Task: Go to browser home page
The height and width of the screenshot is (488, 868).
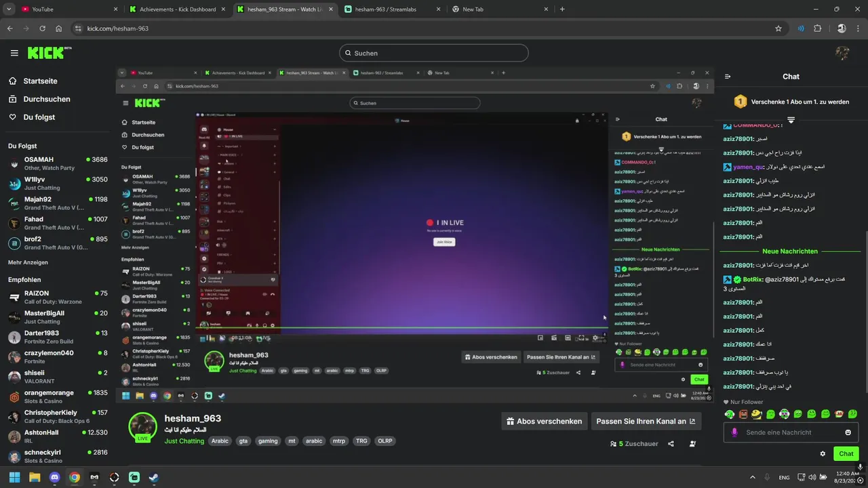Action: [59, 28]
